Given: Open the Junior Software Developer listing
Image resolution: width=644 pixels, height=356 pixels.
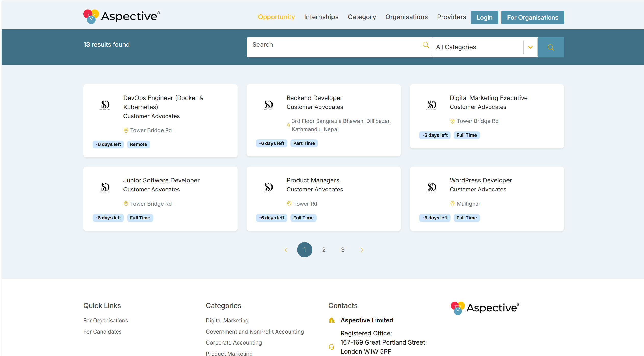Looking at the screenshot, I should tap(161, 180).
